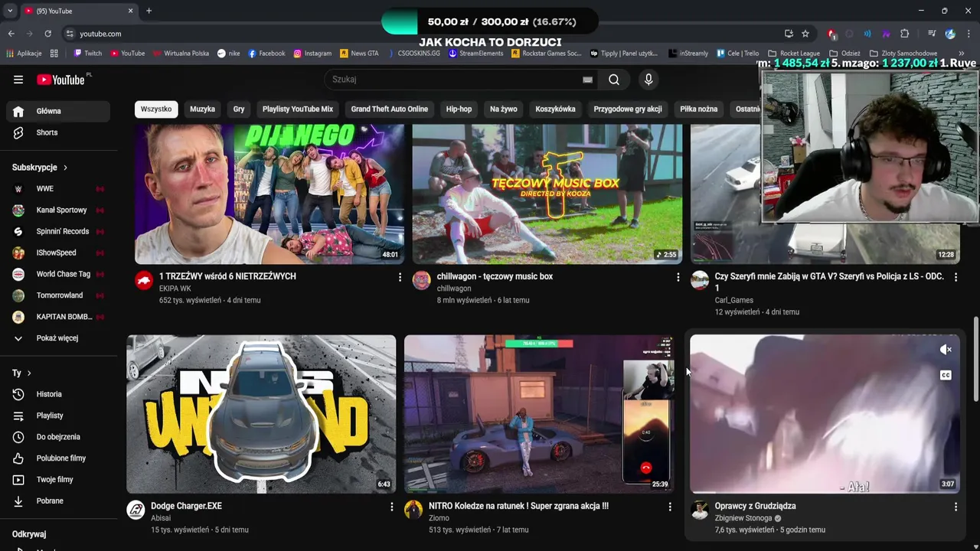Open the on-screen keyboard in search box
The height and width of the screenshot is (551, 980).
tap(587, 80)
